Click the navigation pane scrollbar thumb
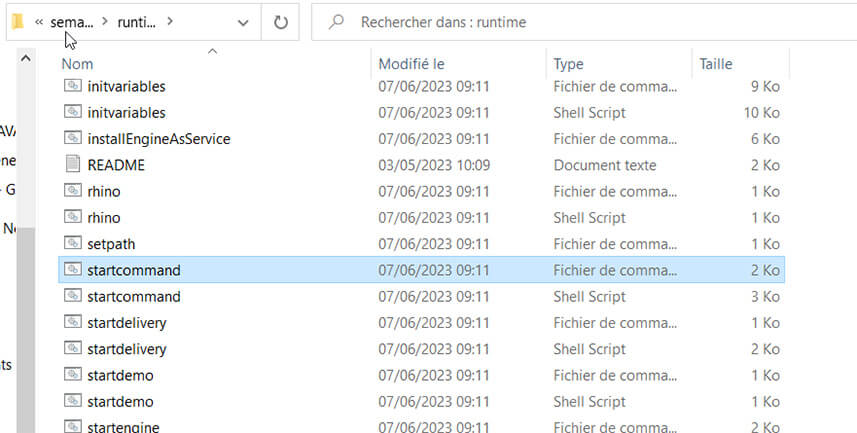 tap(26, 330)
